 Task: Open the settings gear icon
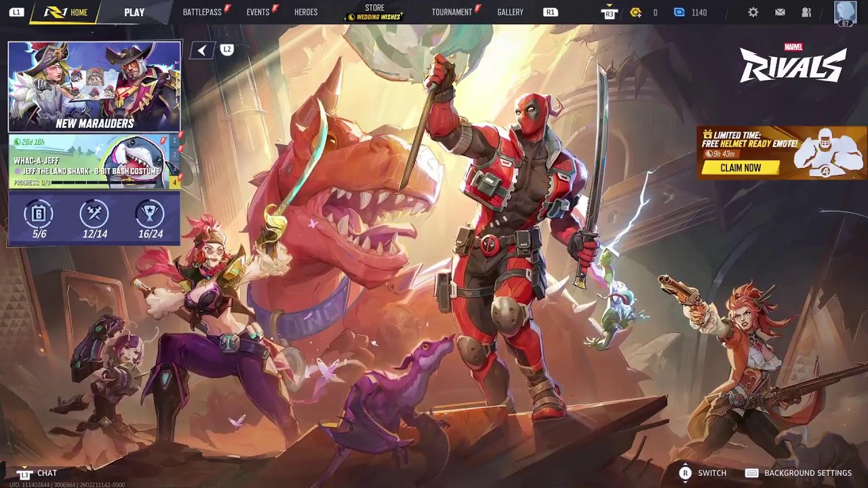pos(753,12)
